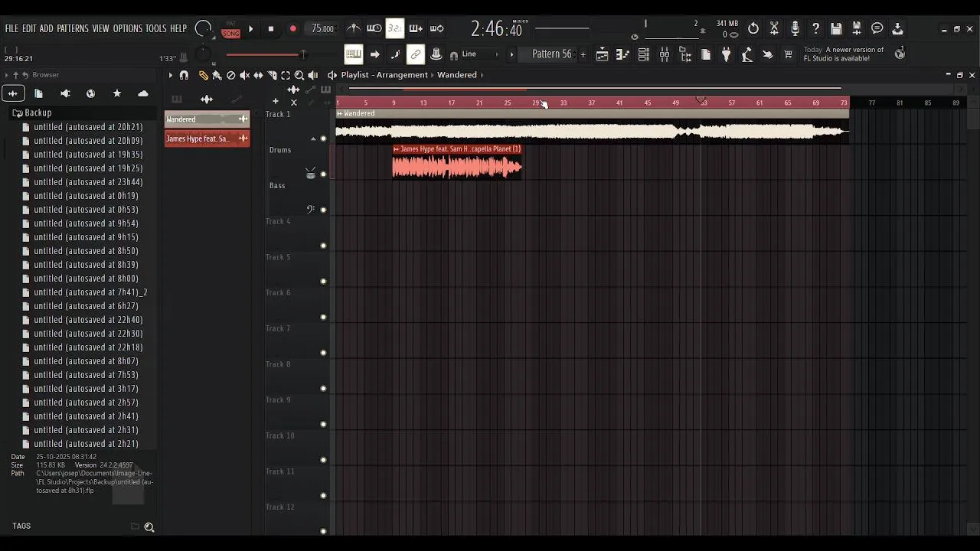
Task: Select the playlist paint brush tool
Action: [217, 75]
